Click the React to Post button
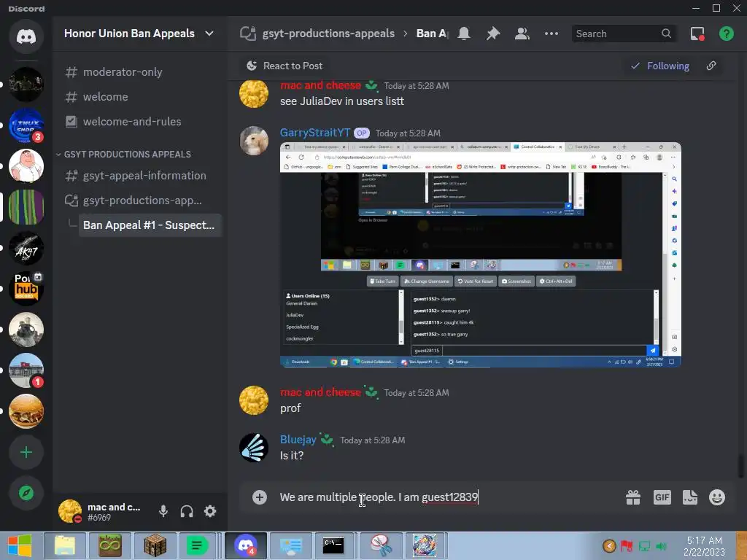Image resolution: width=747 pixels, height=560 pixels. coord(285,66)
